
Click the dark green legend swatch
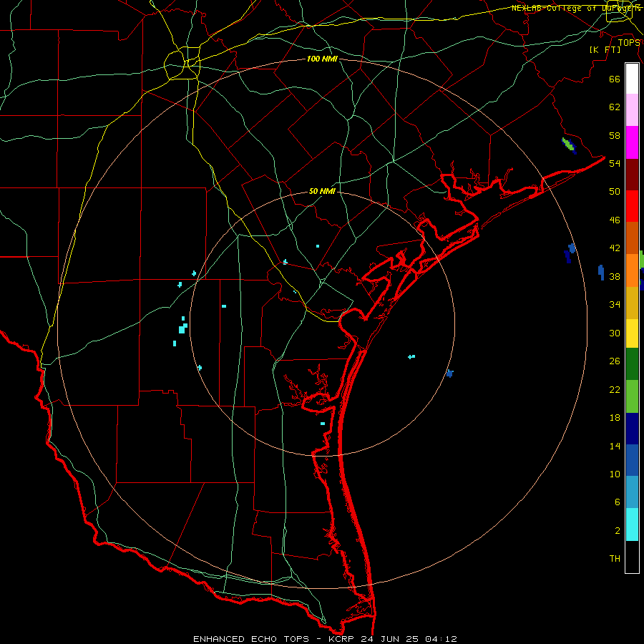click(632, 364)
